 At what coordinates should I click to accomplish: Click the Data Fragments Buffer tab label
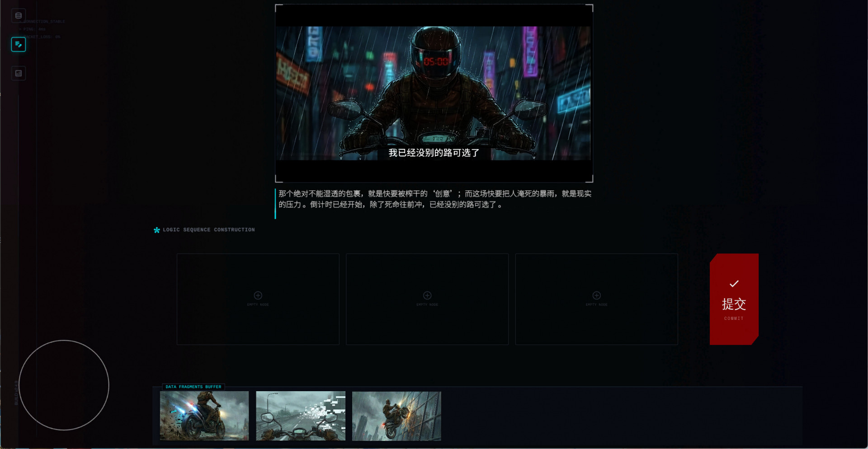193,387
